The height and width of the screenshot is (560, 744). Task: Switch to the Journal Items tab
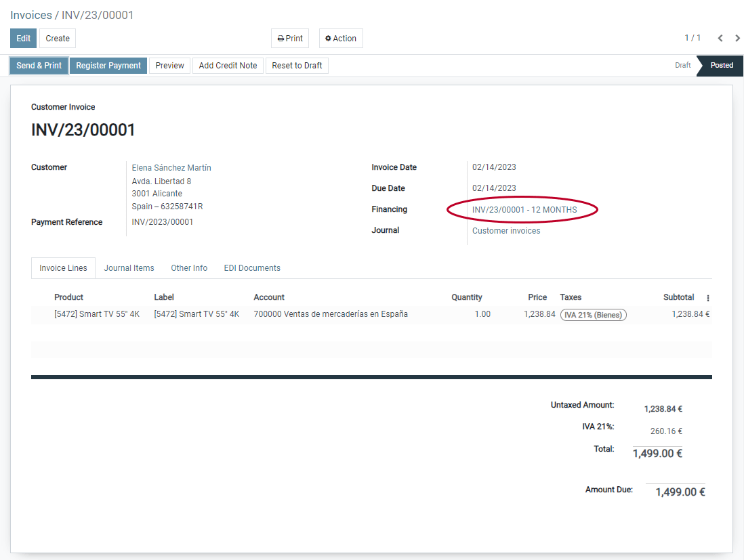pos(129,267)
